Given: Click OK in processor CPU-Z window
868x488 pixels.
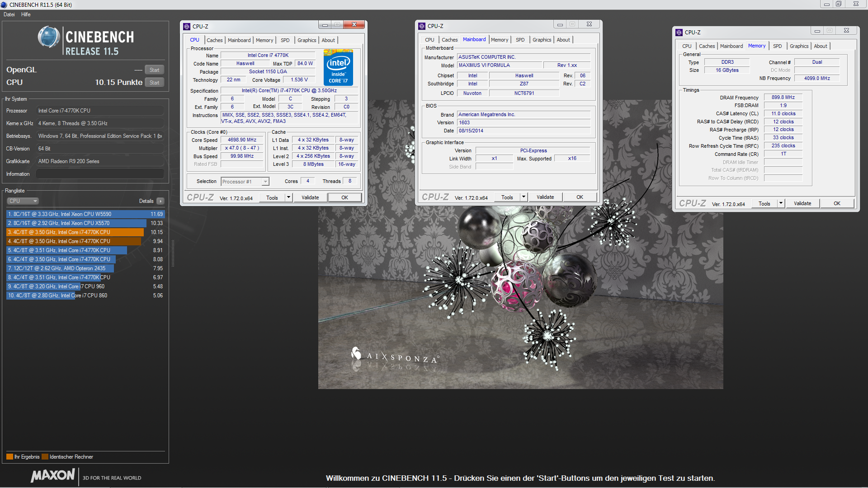Looking at the screenshot, I should (x=345, y=197).
